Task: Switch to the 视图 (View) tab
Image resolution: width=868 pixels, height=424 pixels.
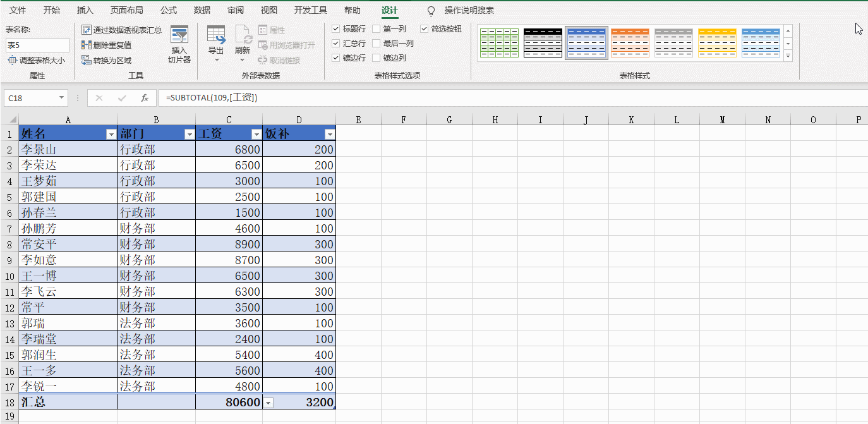Action: coord(269,11)
